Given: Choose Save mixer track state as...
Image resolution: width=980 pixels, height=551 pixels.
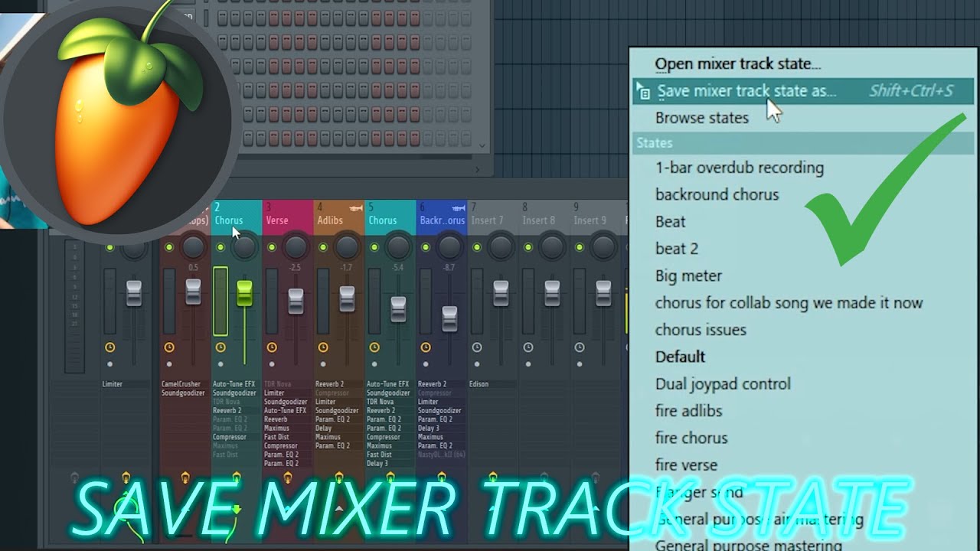Looking at the screenshot, I should pos(803,91).
